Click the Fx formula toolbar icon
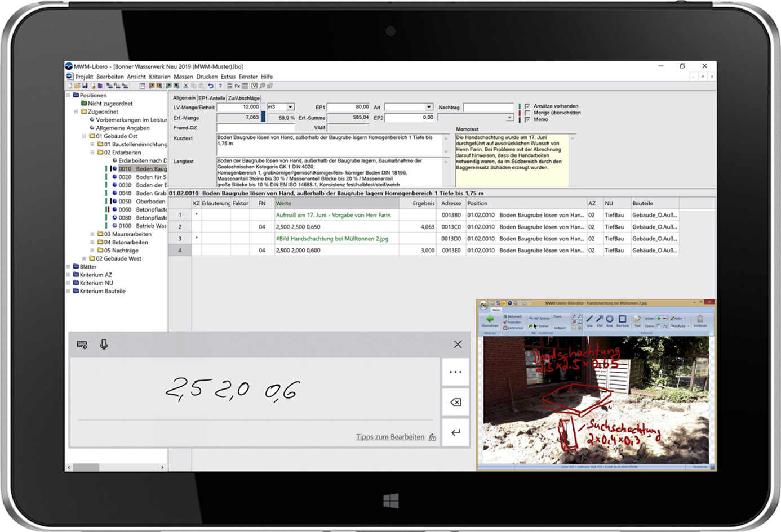The height and width of the screenshot is (532, 781). coord(237,86)
